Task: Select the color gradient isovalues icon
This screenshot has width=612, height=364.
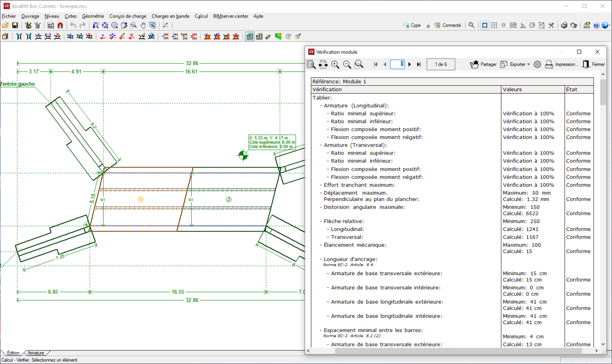Action: point(278,36)
